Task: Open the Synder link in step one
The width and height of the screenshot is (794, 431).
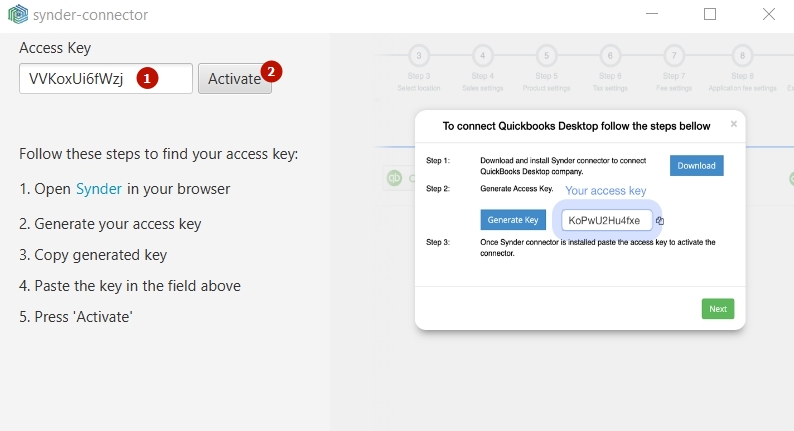Action: coord(99,189)
